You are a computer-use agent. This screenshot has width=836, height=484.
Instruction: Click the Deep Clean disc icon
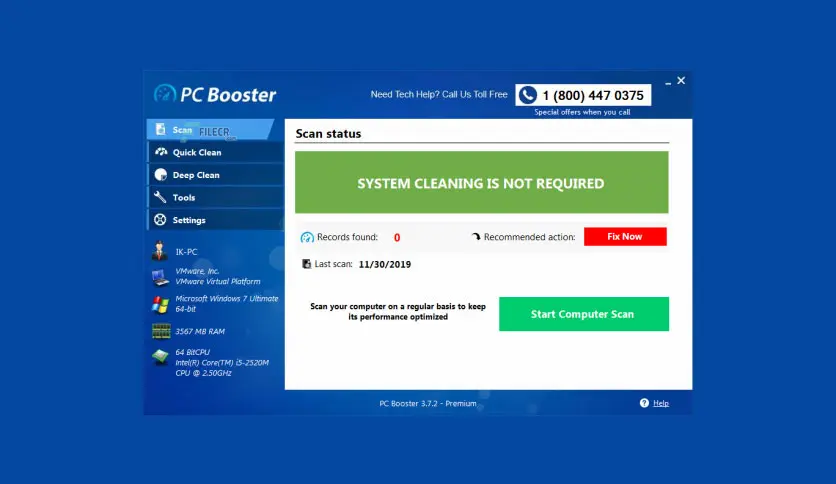160,175
